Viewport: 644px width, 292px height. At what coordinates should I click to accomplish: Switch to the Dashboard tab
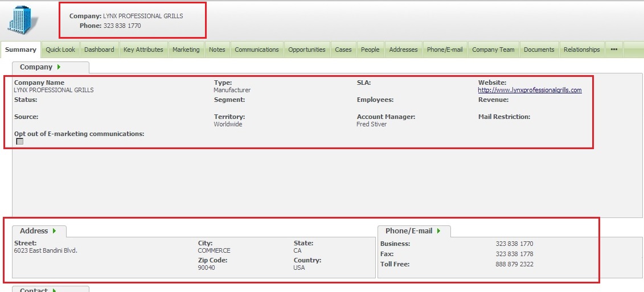(x=100, y=50)
